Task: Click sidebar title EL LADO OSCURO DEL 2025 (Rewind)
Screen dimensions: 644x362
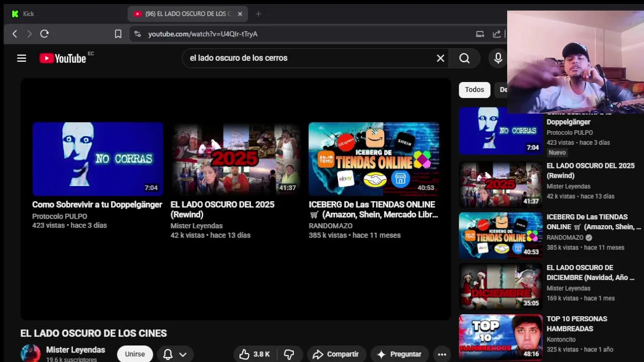Action: (591, 170)
